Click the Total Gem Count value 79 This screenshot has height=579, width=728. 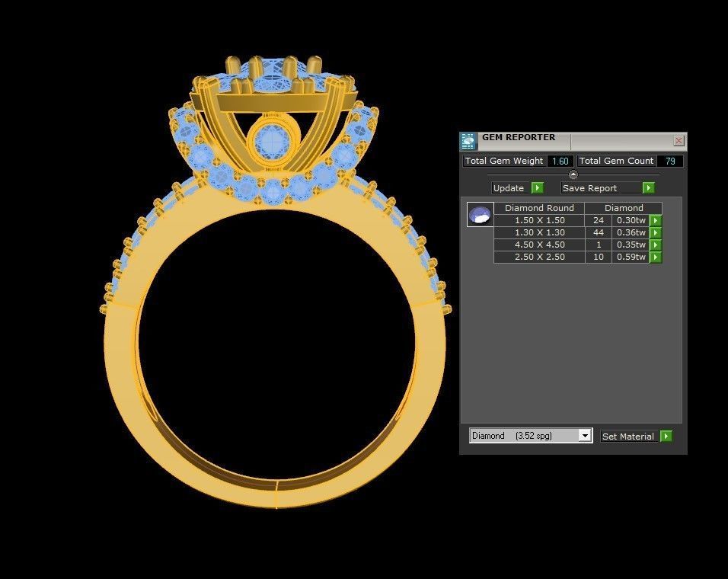pos(670,161)
